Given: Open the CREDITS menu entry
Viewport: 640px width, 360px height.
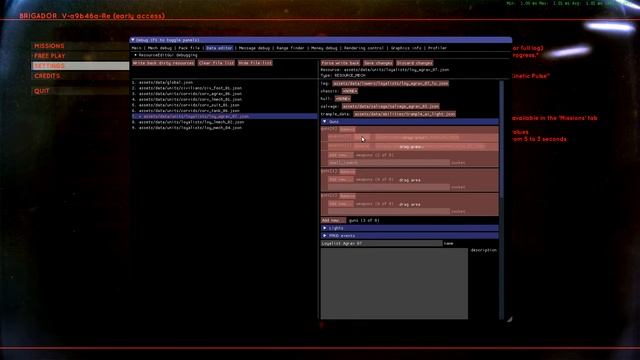Looking at the screenshot, I should click(x=47, y=76).
